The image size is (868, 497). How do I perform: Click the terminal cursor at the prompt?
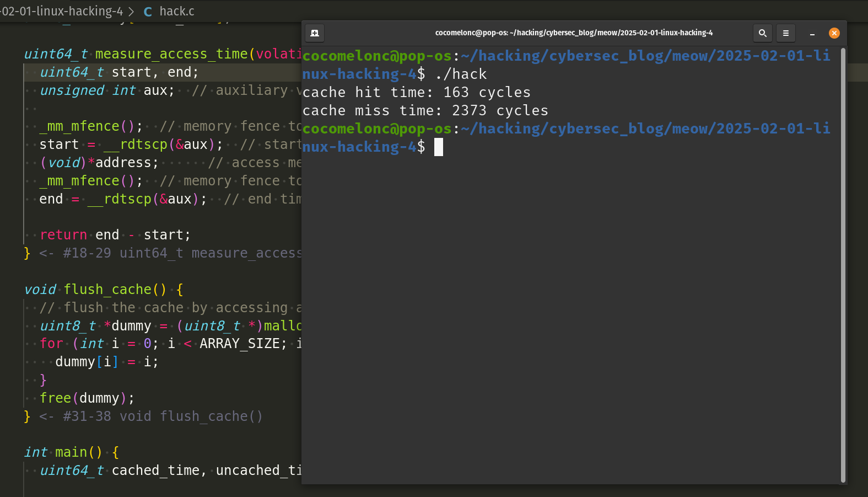point(439,147)
